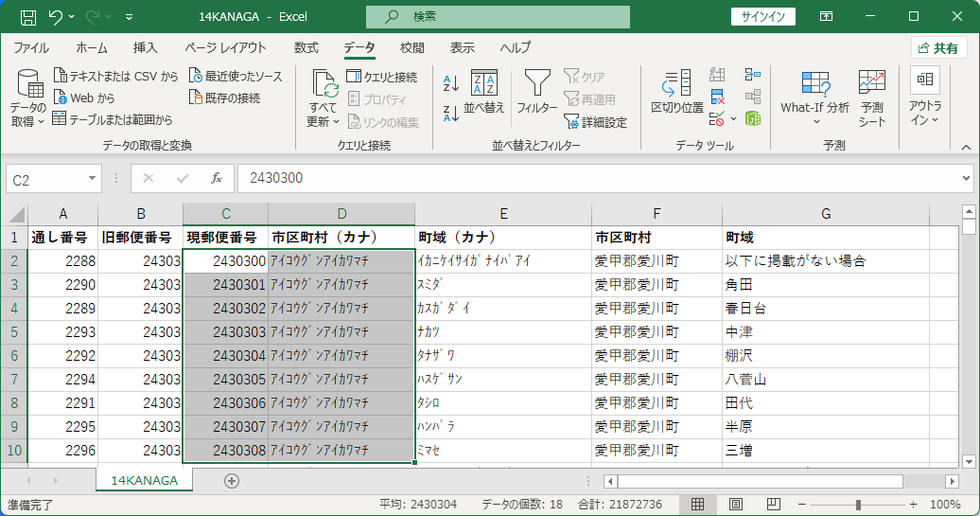
Task: Click the すべて更新 refresh icon
Action: tap(325, 84)
